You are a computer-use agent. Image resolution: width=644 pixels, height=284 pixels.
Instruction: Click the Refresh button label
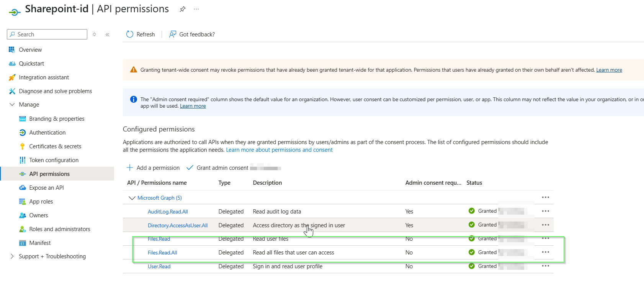coord(145,34)
